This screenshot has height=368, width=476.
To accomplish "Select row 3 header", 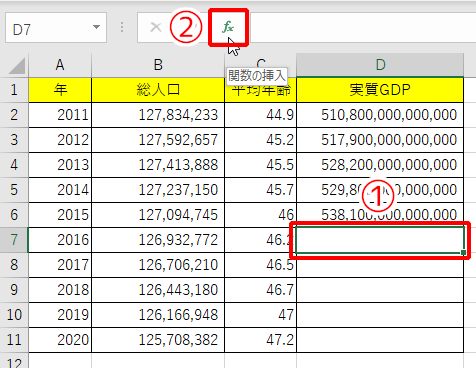I will click(14, 140).
